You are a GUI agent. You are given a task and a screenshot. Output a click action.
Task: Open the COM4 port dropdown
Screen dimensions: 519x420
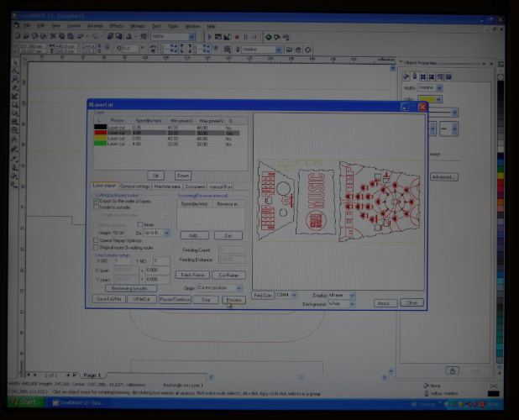294,295
